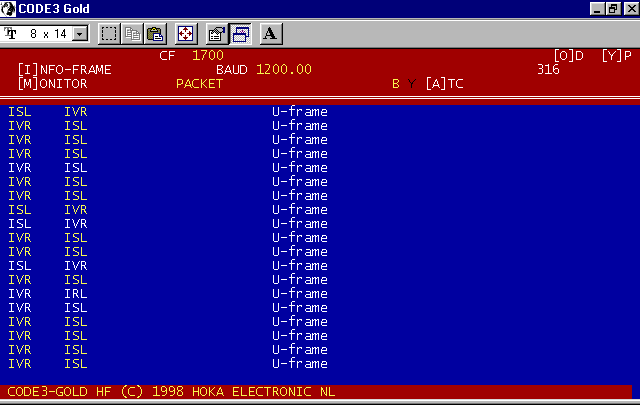640x405 pixels.
Task: Open the Font settings 'A' icon
Action: coord(270,34)
